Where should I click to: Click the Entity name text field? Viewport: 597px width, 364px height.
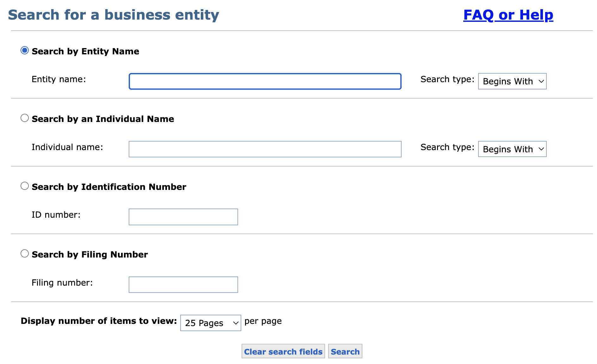265,82
